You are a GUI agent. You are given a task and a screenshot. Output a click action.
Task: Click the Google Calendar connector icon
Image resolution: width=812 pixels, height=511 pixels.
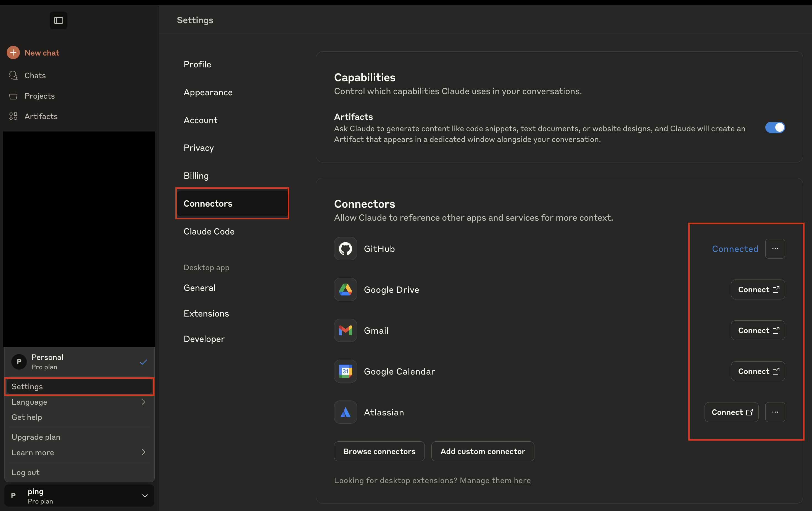345,371
